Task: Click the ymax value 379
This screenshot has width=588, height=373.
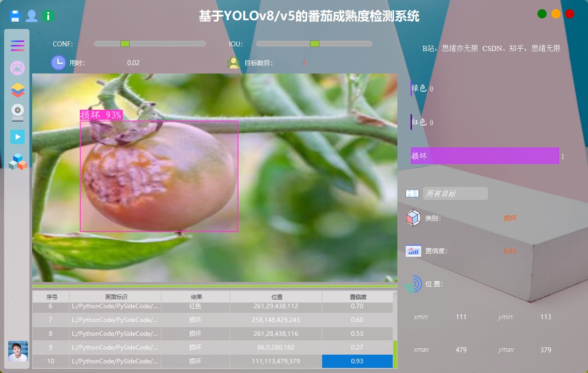Action: point(546,350)
